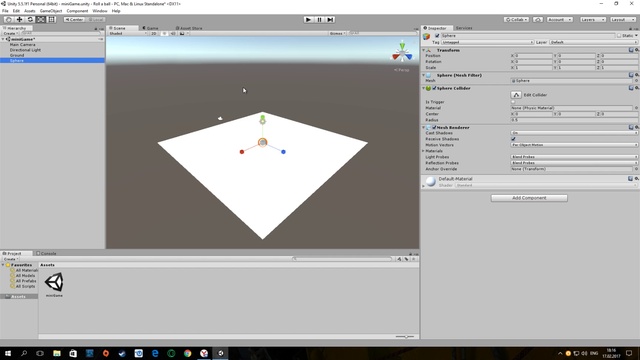Click the Play button
The width and height of the screenshot is (640, 360).
point(309,20)
